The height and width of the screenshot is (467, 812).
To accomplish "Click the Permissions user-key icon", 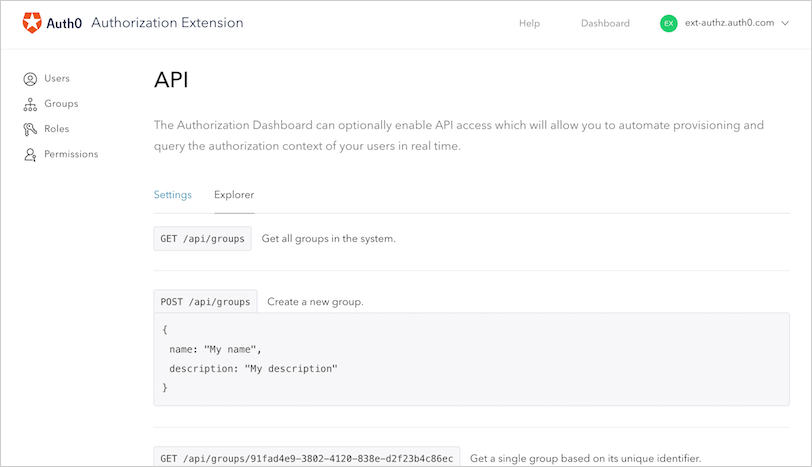I will [x=30, y=154].
